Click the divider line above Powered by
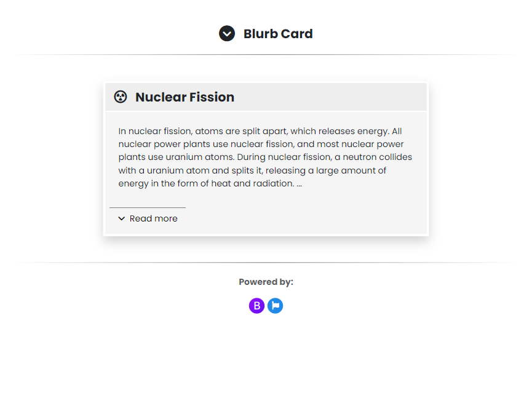Screen dimensions: 532x403 tap(266, 263)
